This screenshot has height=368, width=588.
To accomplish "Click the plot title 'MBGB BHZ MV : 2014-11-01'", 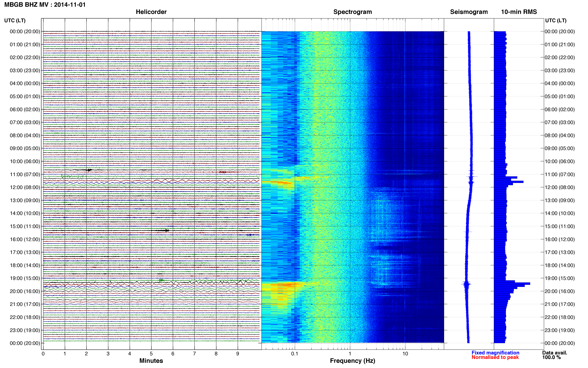I will point(45,5).
